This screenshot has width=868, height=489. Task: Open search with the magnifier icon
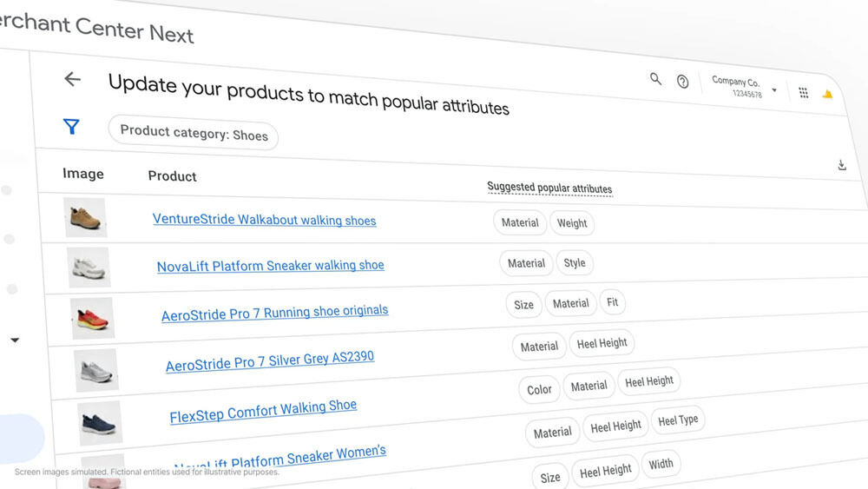click(x=655, y=79)
